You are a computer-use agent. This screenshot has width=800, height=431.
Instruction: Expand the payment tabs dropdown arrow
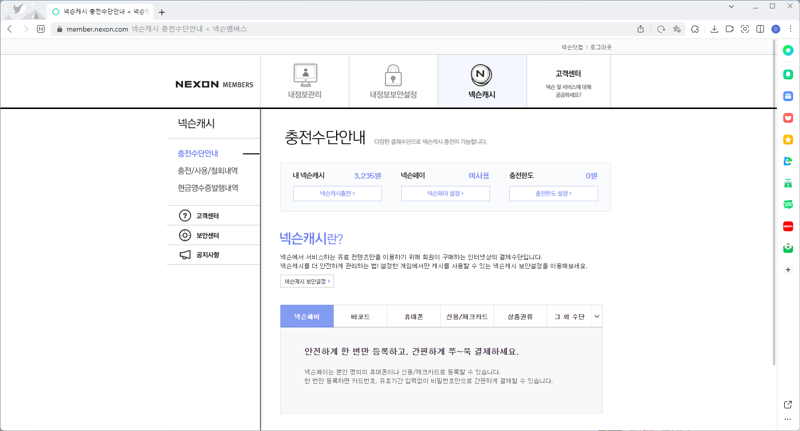(596, 316)
